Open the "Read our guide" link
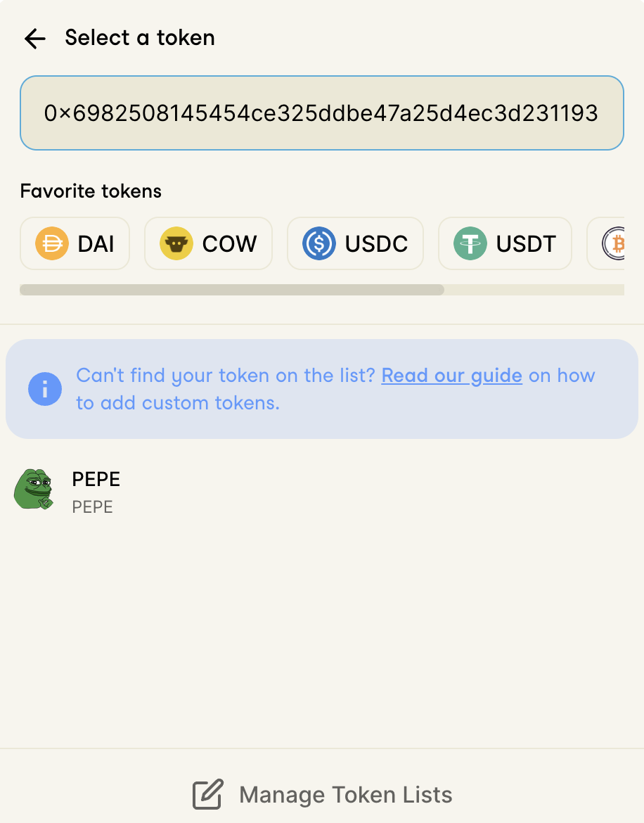Image resolution: width=644 pixels, height=823 pixels. 451,376
